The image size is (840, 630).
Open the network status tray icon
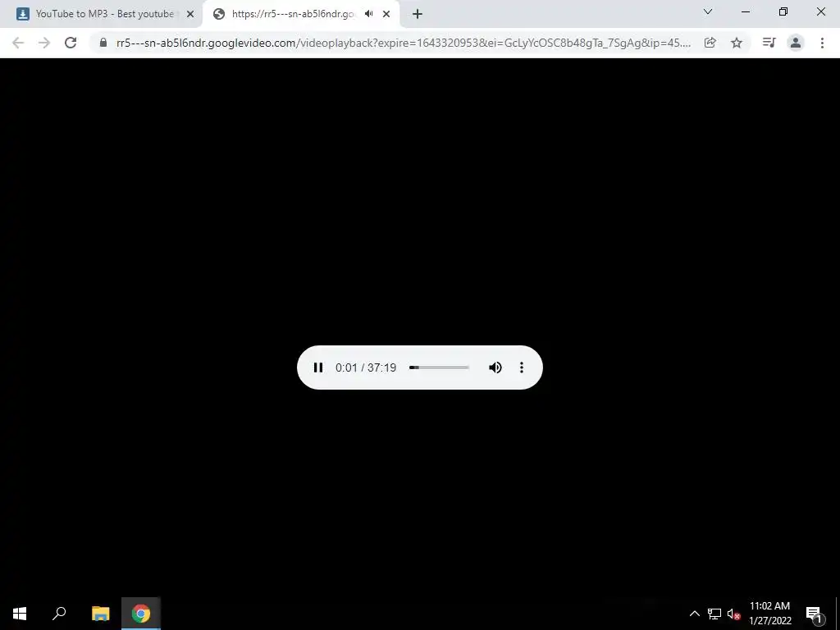714,614
